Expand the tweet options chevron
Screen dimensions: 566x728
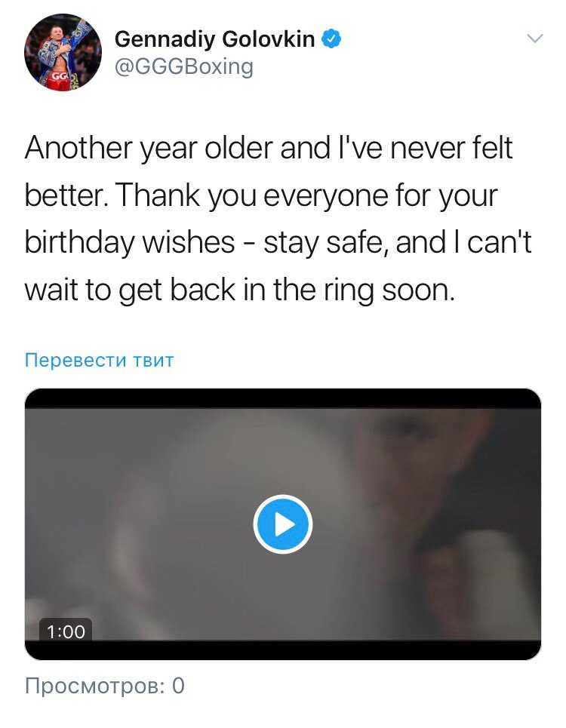[535, 38]
